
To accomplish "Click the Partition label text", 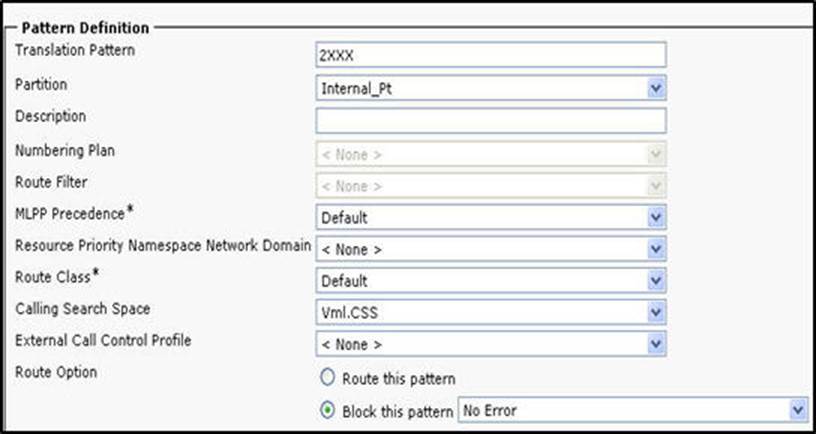I will (42, 84).
